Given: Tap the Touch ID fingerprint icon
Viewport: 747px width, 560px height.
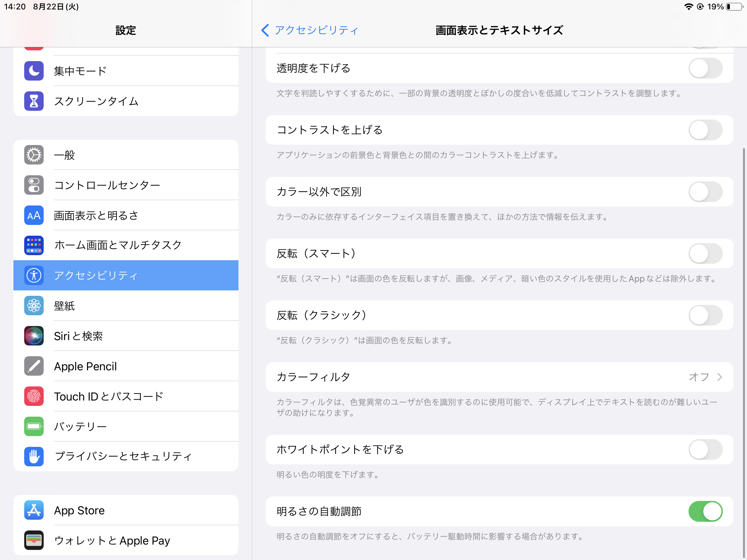Looking at the screenshot, I should pos(34,396).
